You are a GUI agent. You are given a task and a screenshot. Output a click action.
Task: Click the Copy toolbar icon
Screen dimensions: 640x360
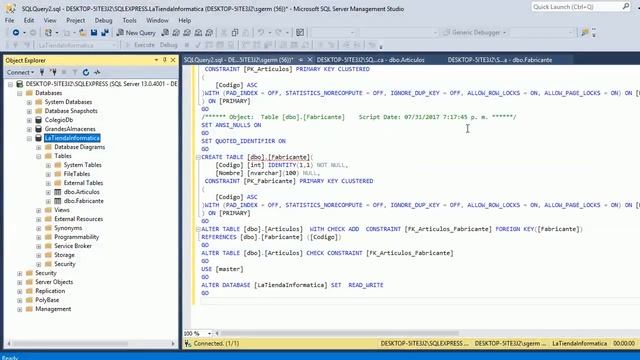tap(235, 32)
